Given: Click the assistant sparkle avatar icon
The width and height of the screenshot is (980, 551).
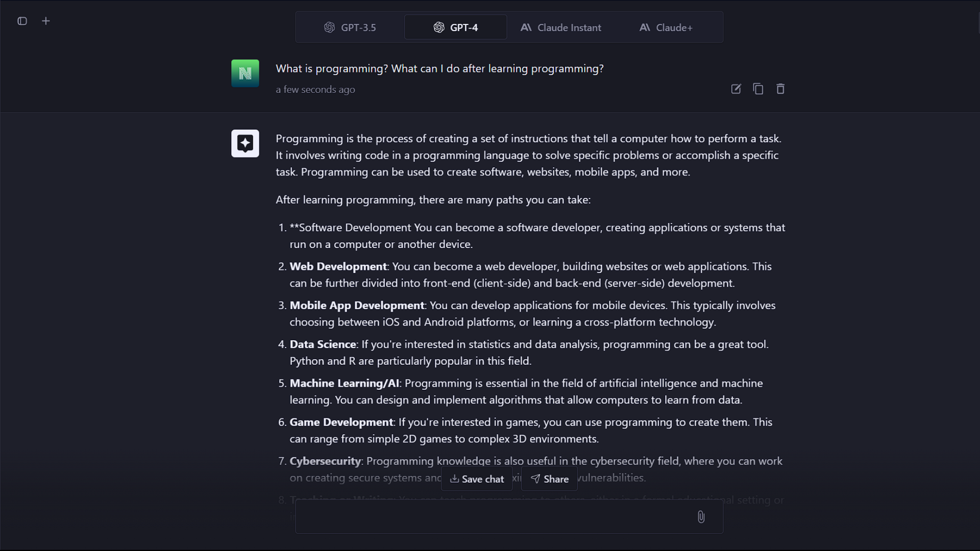Looking at the screenshot, I should coord(245,143).
